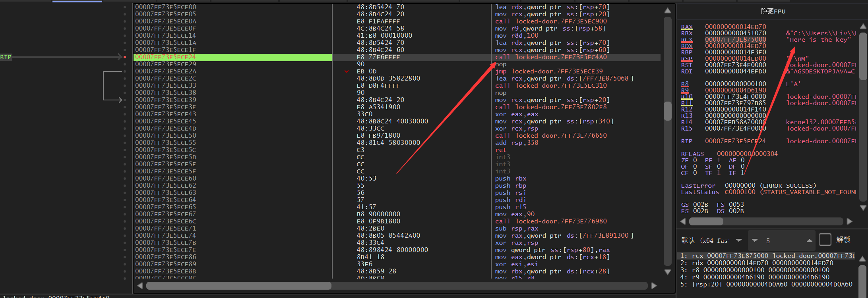Click the RBX register value 0000000000451070
Viewport: 868px width, 298px height.
tap(736, 33)
